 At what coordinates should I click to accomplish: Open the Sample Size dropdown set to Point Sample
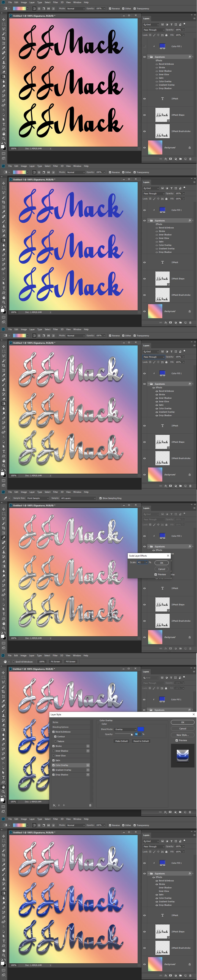point(37,498)
